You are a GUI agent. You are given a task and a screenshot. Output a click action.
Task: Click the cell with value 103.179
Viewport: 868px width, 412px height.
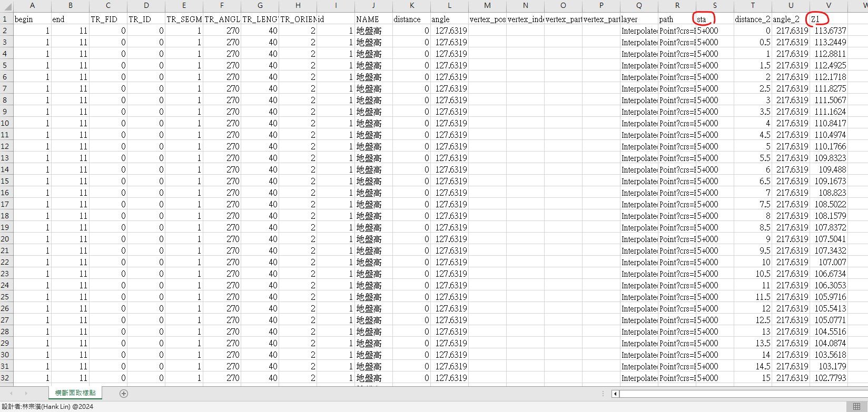(828, 366)
